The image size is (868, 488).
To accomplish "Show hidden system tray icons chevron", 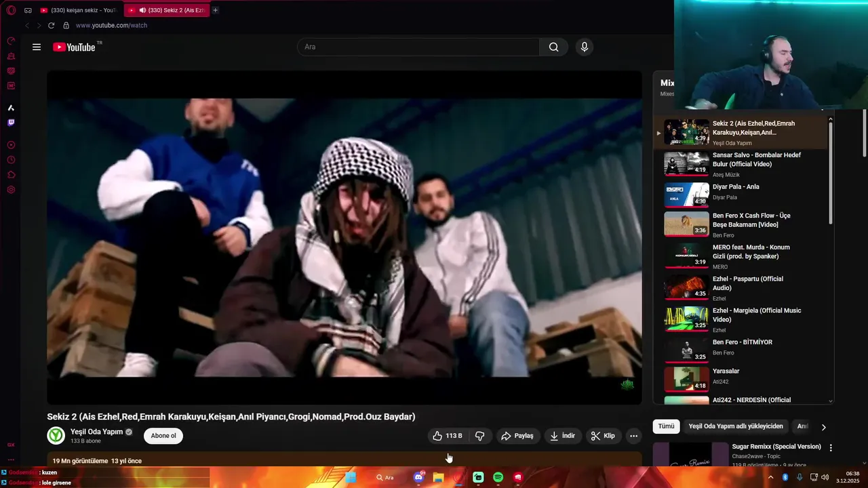I will coord(770,477).
